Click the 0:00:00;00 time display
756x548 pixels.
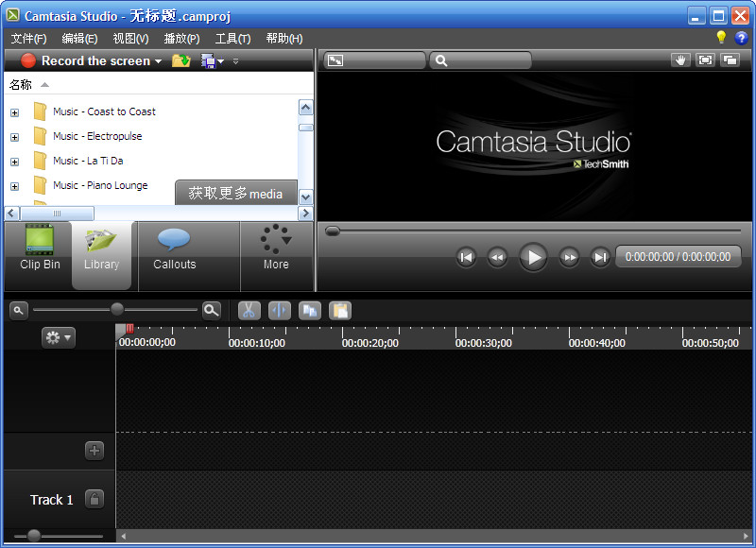tap(678, 257)
